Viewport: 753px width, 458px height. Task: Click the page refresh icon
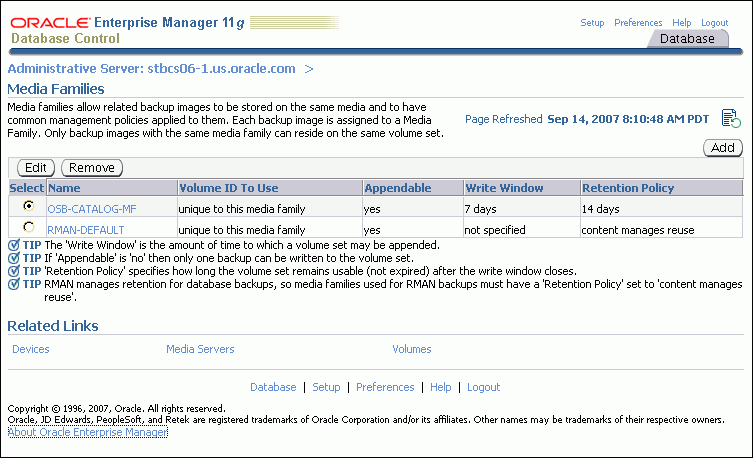pyautogui.click(x=731, y=119)
